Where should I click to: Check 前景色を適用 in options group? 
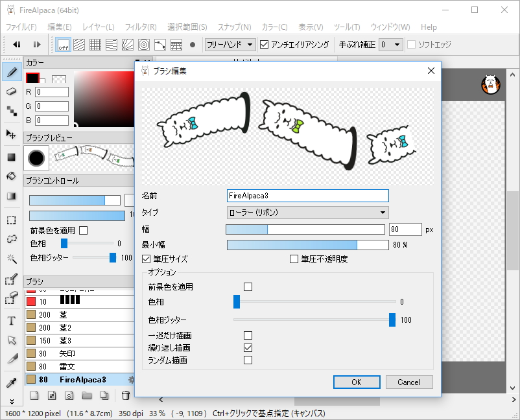tap(248, 286)
